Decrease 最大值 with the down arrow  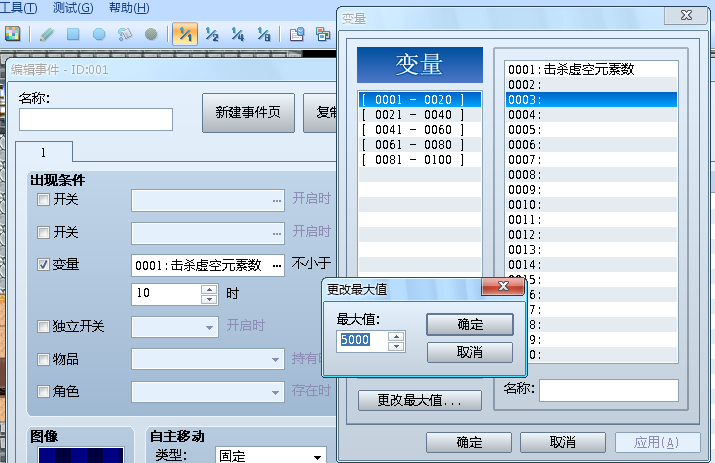tap(396, 346)
